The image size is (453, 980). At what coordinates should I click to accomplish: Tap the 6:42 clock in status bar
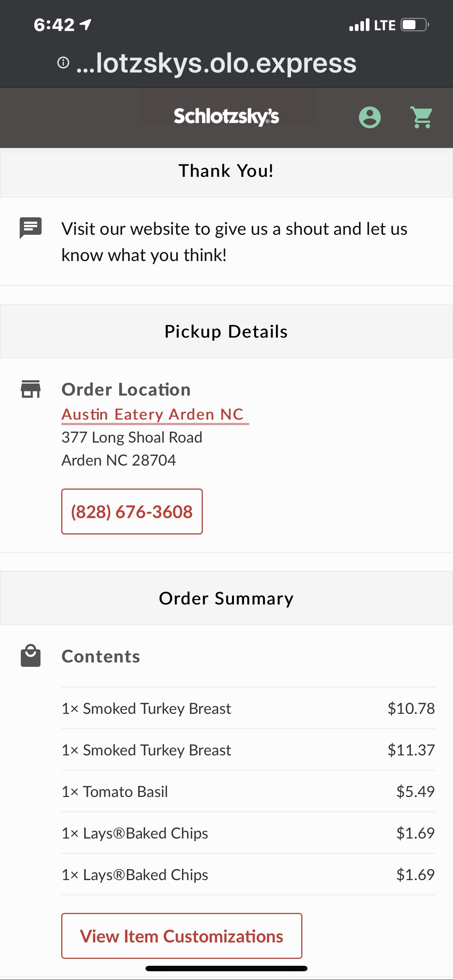point(54,25)
